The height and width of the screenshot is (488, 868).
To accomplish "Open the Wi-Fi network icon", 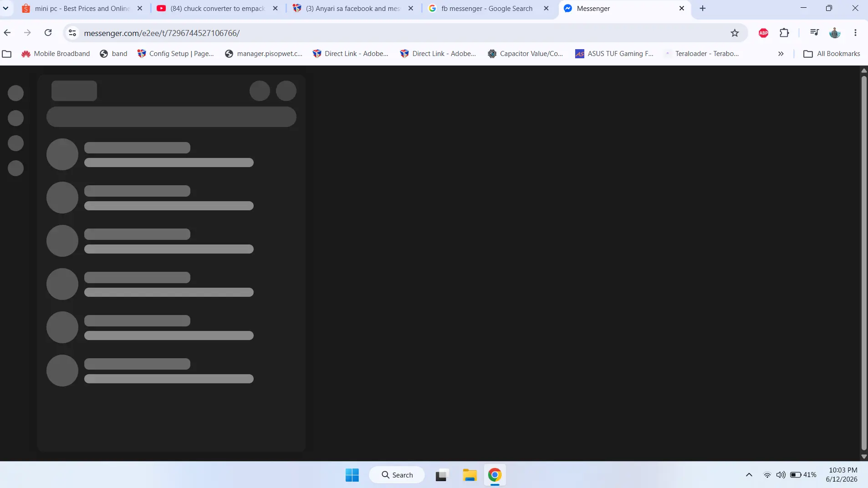I will (x=767, y=475).
